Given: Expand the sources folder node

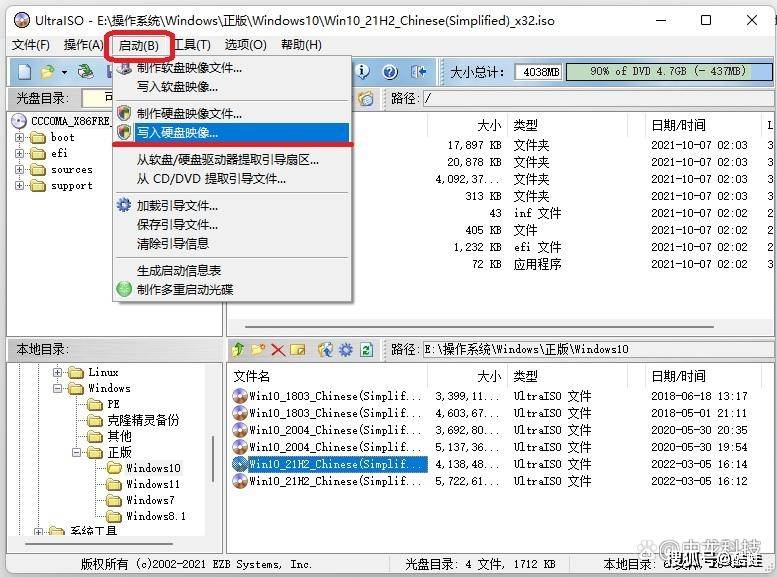Looking at the screenshot, I should (x=19, y=170).
